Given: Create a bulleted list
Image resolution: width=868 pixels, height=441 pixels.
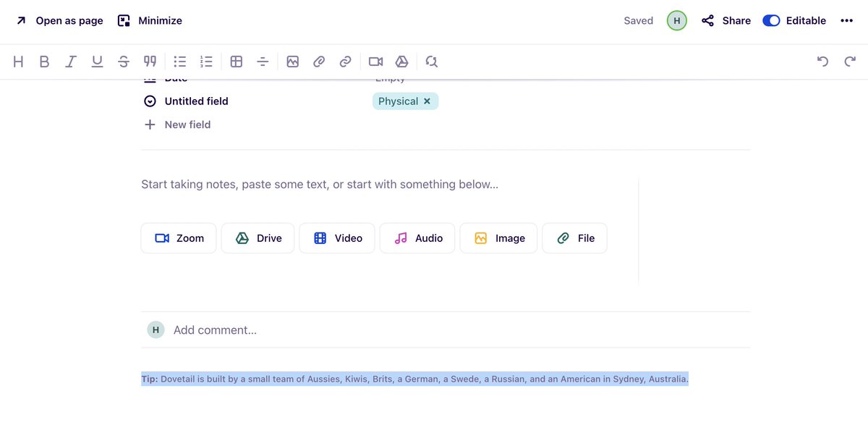Looking at the screenshot, I should click(x=180, y=62).
